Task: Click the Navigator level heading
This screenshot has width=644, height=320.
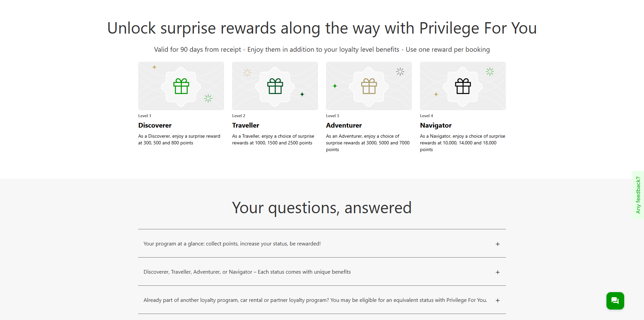Action: pyautogui.click(x=436, y=125)
